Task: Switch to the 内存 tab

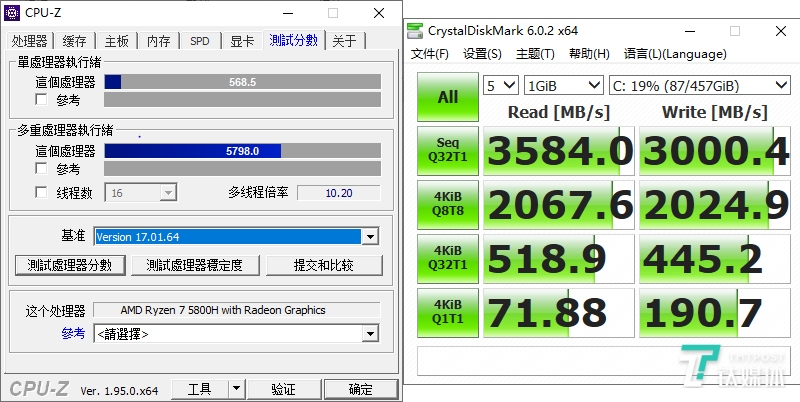Action: [x=159, y=41]
